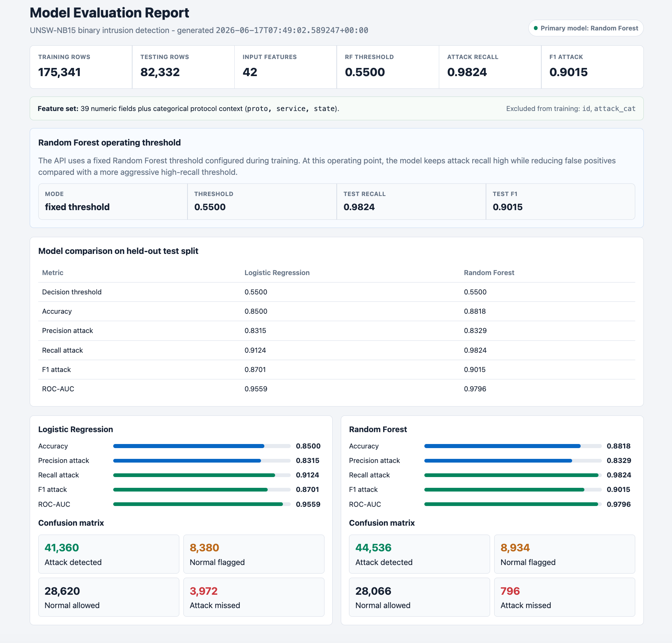672x643 pixels.
Task: Click Logistic Regression Accuracy progress bar
Action: tap(202, 446)
